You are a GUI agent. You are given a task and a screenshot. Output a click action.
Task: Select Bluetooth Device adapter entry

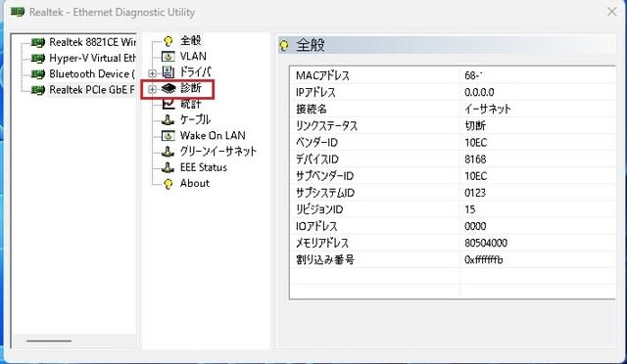click(x=92, y=74)
